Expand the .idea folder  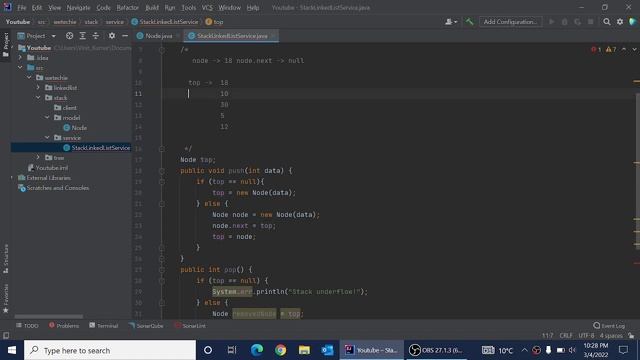20,58
